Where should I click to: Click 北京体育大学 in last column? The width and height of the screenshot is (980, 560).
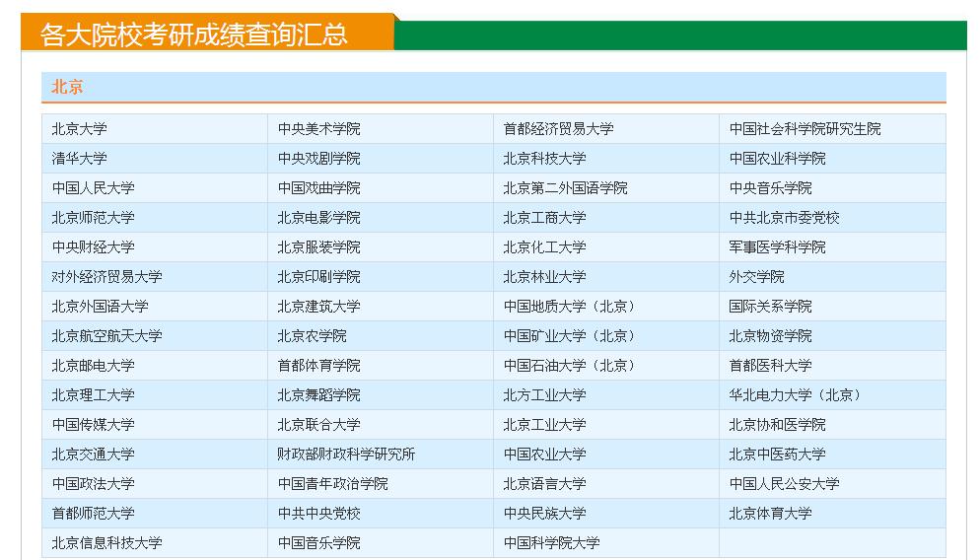(770, 514)
